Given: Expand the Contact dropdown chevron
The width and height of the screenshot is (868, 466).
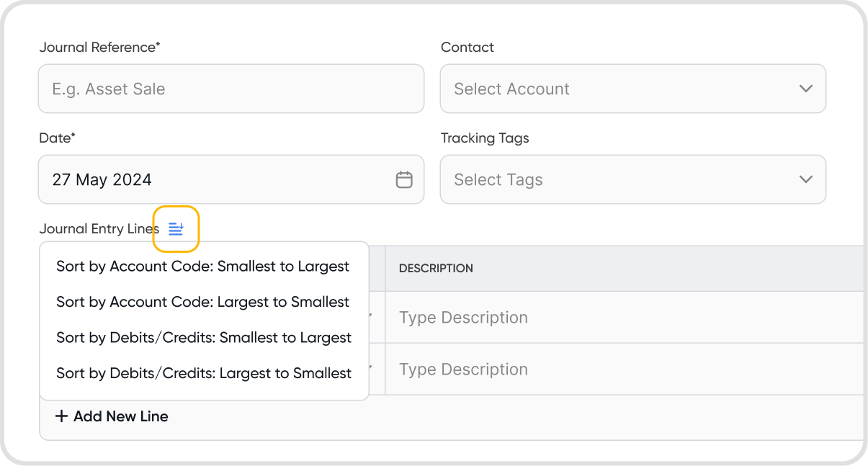Looking at the screenshot, I should pyautogui.click(x=806, y=89).
